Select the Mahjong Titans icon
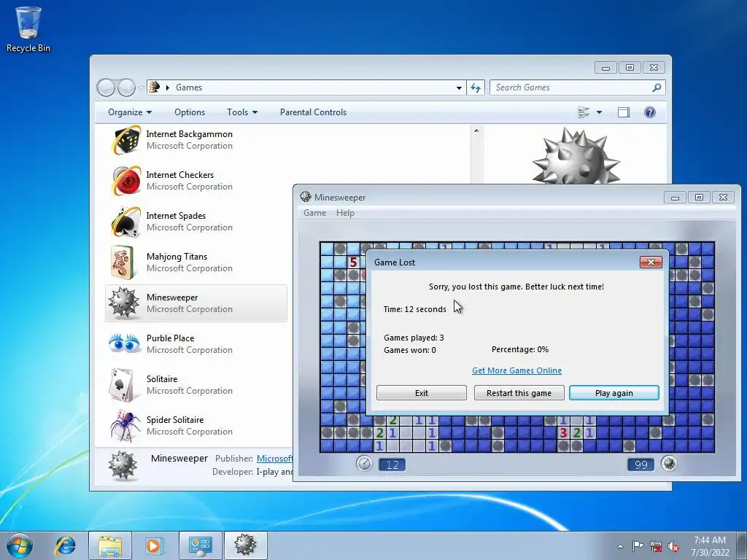Image resolution: width=747 pixels, height=560 pixels. click(123, 262)
